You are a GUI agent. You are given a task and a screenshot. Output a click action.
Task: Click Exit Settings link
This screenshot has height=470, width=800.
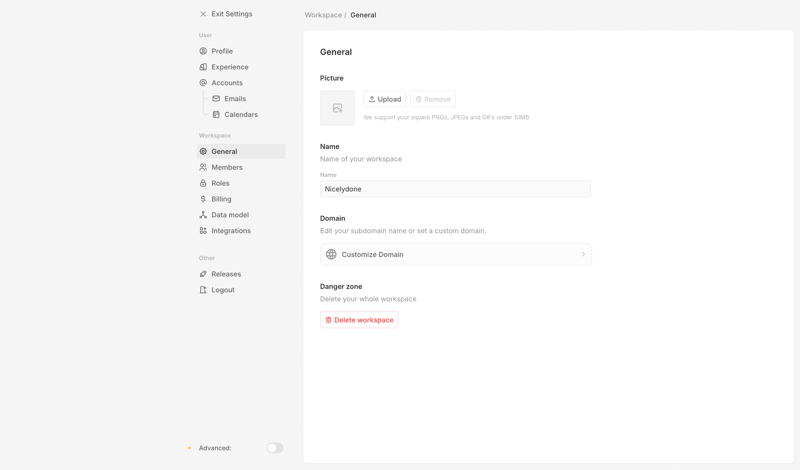232,14
